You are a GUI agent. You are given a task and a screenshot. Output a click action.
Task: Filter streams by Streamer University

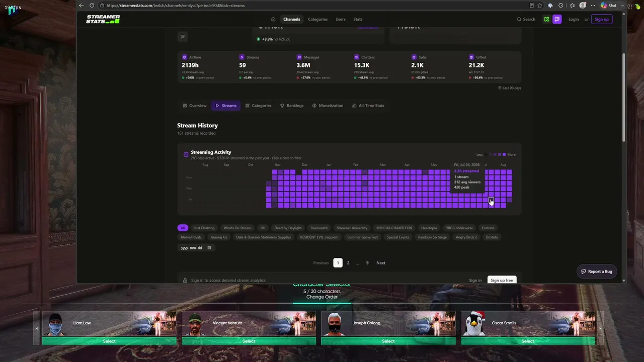352,228
